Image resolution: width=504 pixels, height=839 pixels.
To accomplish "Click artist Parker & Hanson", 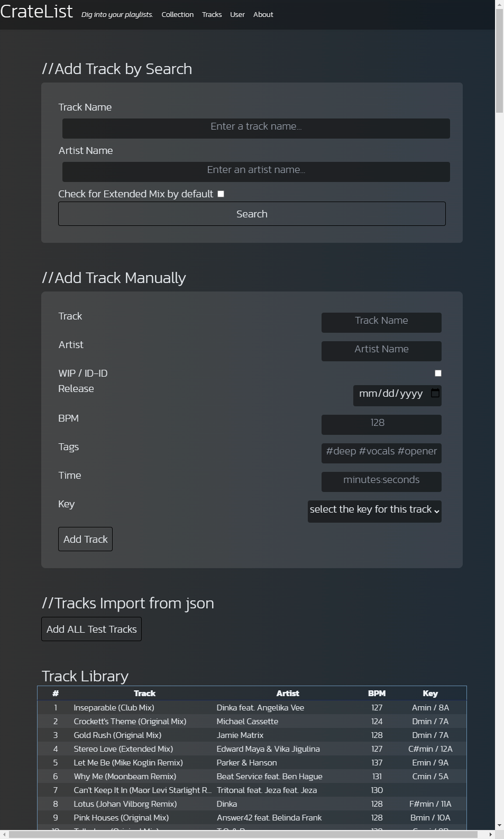I will [246, 763].
